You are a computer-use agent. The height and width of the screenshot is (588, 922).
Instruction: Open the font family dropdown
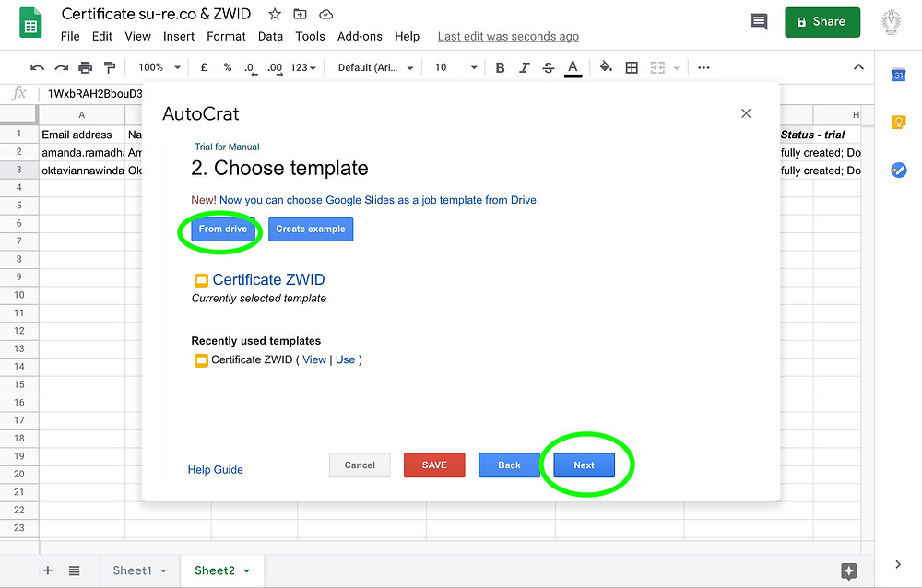point(375,67)
